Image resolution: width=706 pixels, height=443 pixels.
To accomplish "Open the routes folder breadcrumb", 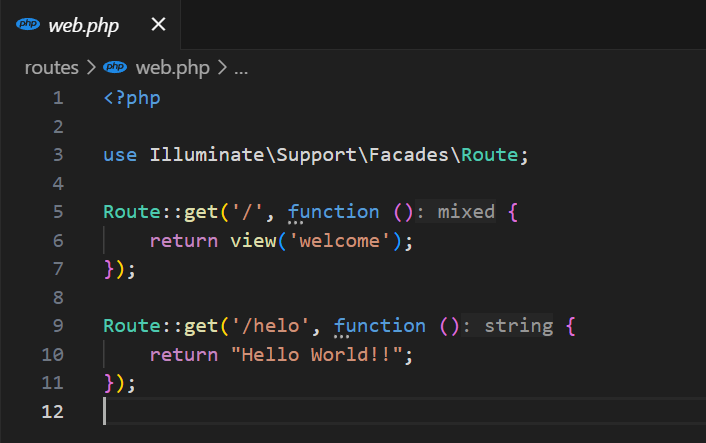I will (51, 68).
